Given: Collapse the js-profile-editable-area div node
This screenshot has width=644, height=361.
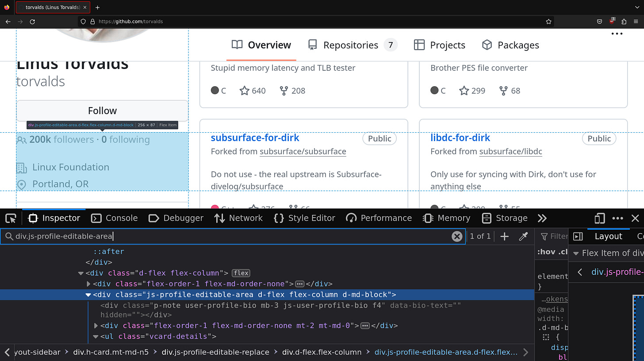Looking at the screenshot, I should (x=88, y=295).
